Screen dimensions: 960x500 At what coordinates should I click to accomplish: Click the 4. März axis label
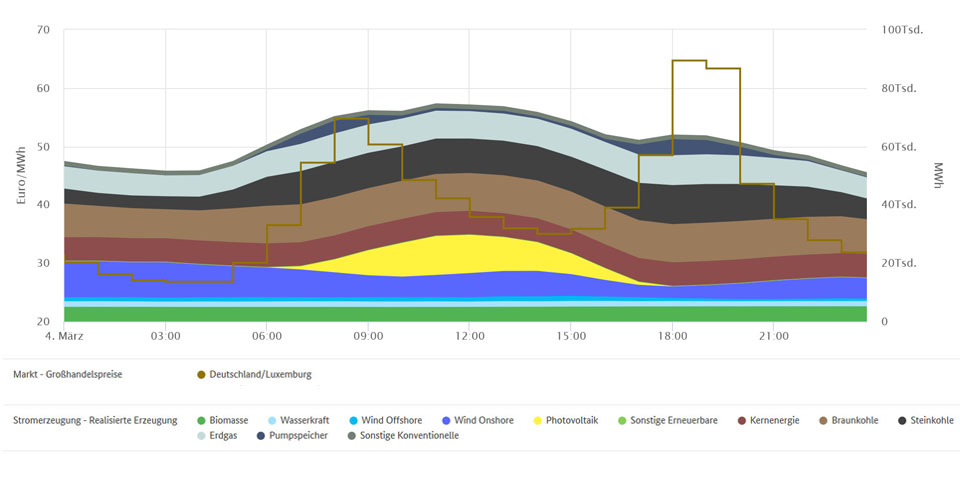pyautogui.click(x=64, y=336)
